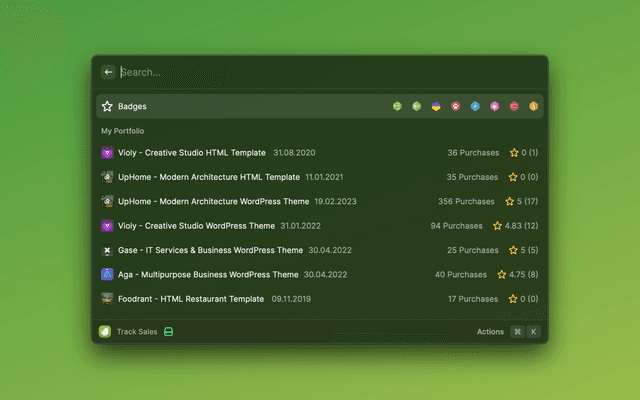Click the orange badge at the far right
640x400 pixels.
[x=534, y=106]
